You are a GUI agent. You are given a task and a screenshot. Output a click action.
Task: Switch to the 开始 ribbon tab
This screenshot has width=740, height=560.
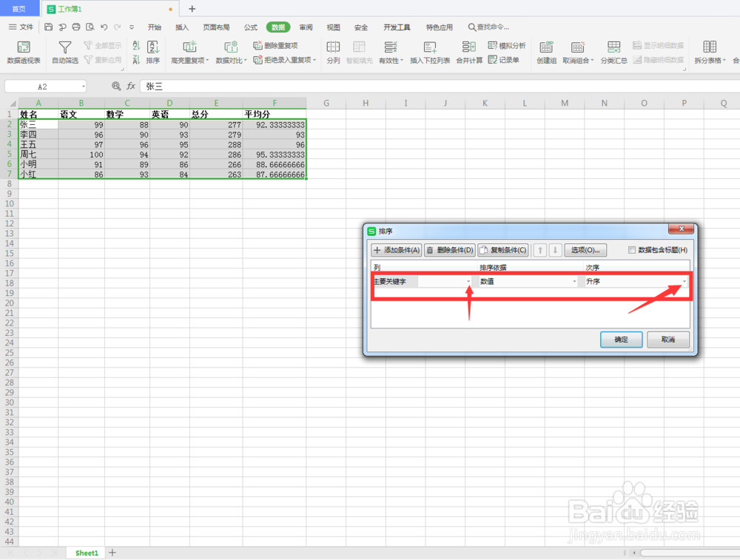pos(155,27)
